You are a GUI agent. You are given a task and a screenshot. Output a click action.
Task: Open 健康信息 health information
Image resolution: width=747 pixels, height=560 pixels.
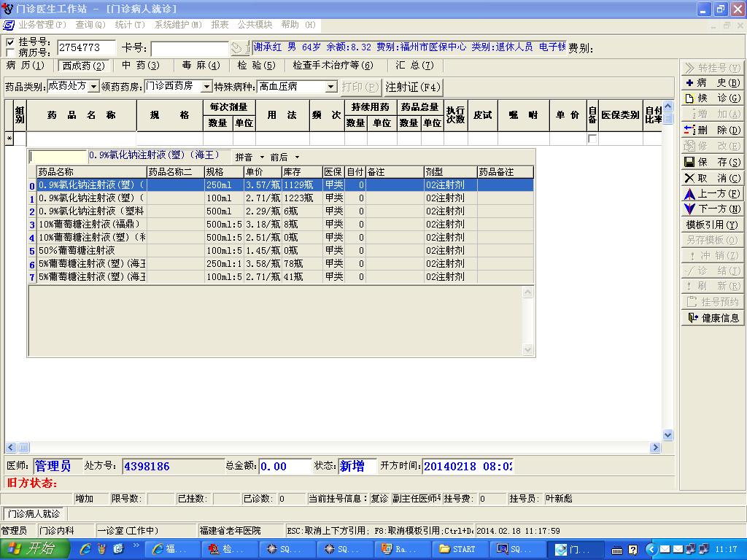point(712,318)
